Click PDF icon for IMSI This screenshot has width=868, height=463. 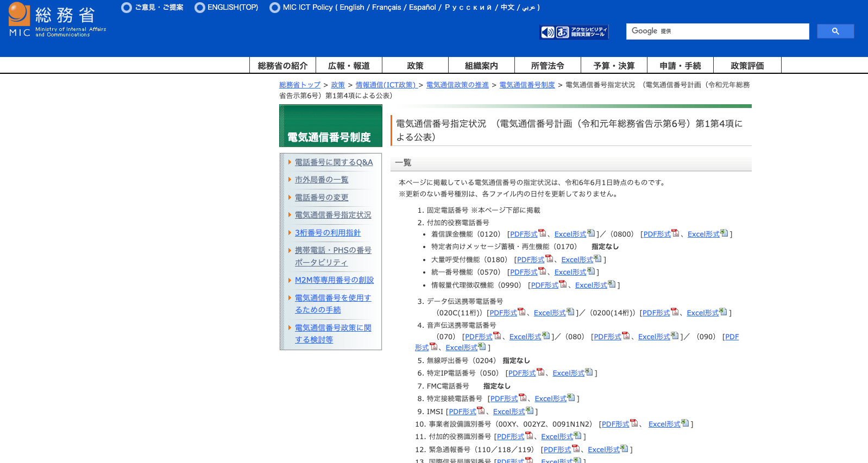pos(481,410)
